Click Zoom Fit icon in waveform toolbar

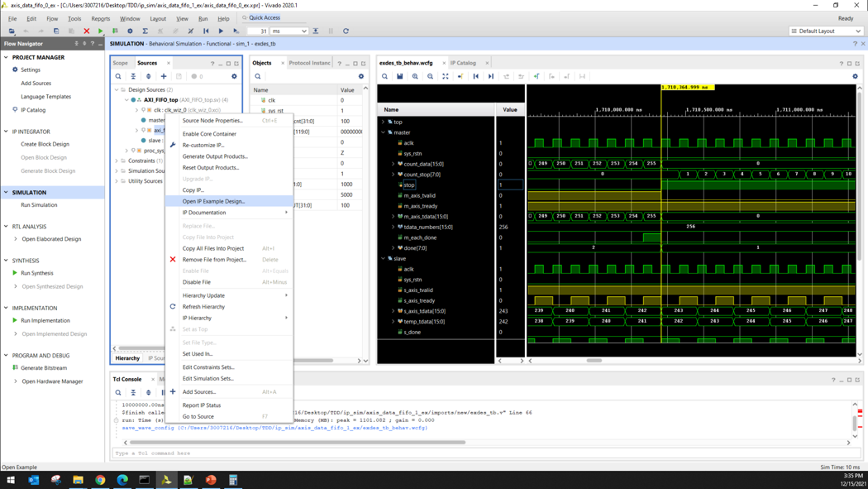446,76
